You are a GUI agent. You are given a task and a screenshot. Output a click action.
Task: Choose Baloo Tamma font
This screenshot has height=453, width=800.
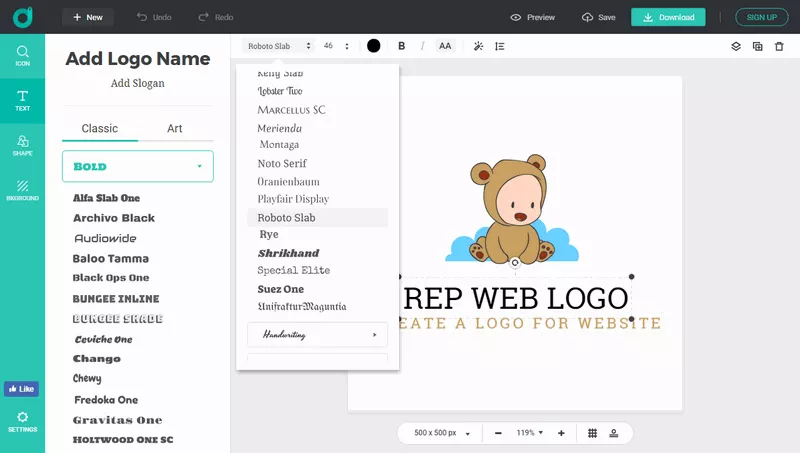point(111,259)
